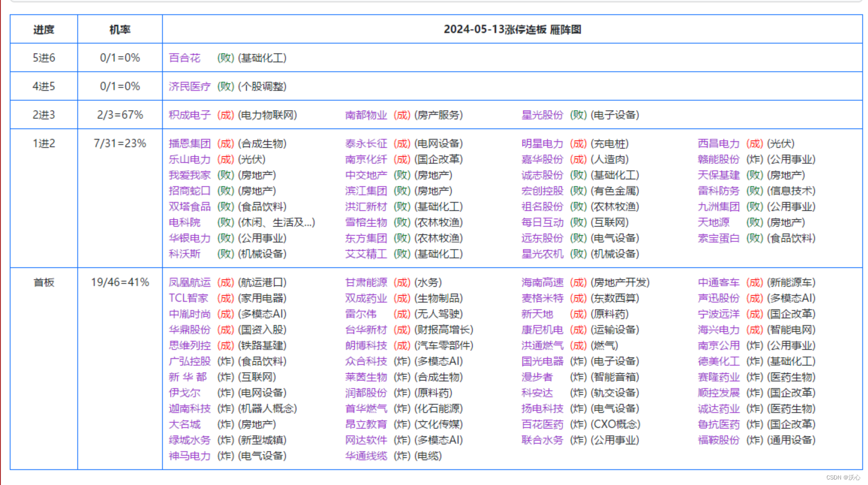This screenshot has height=485, width=868.
Task: Click the 每日互动 link
Action: (x=542, y=222)
